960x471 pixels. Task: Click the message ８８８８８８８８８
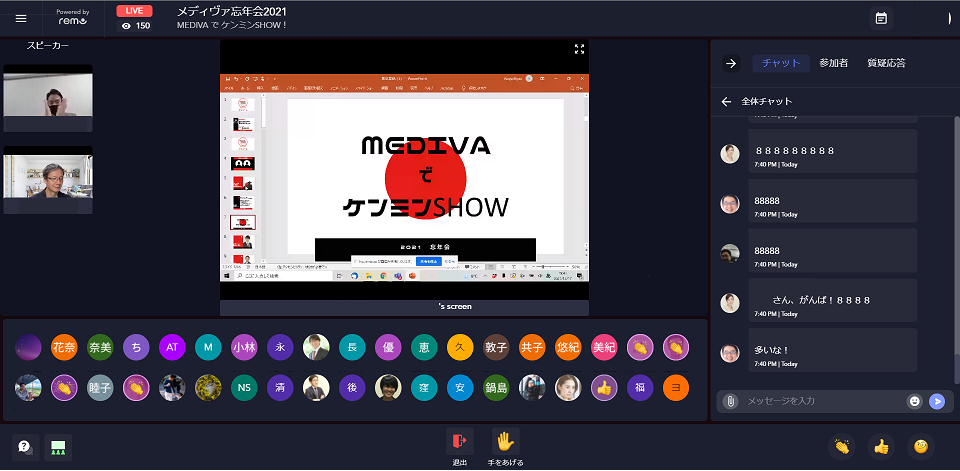tap(833, 151)
